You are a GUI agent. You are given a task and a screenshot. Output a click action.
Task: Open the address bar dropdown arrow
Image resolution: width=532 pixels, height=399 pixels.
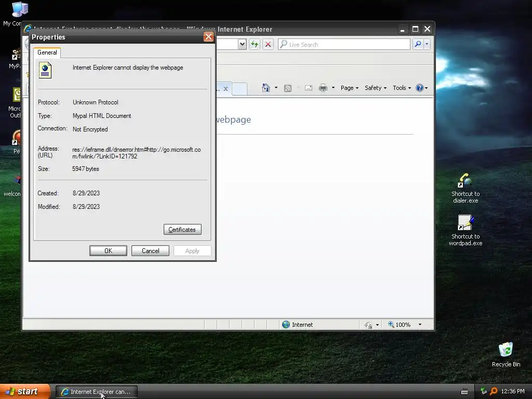click(242, 44)
